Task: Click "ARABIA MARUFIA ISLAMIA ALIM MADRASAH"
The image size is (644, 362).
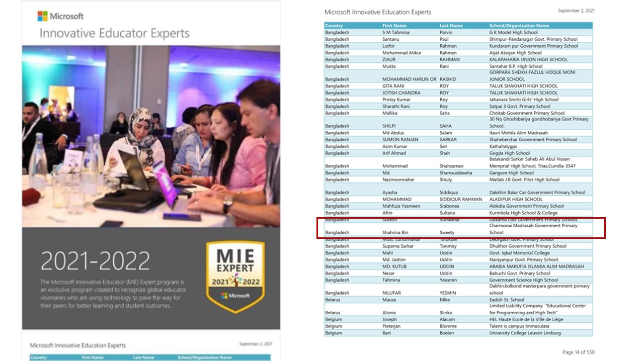Action: 537,266
